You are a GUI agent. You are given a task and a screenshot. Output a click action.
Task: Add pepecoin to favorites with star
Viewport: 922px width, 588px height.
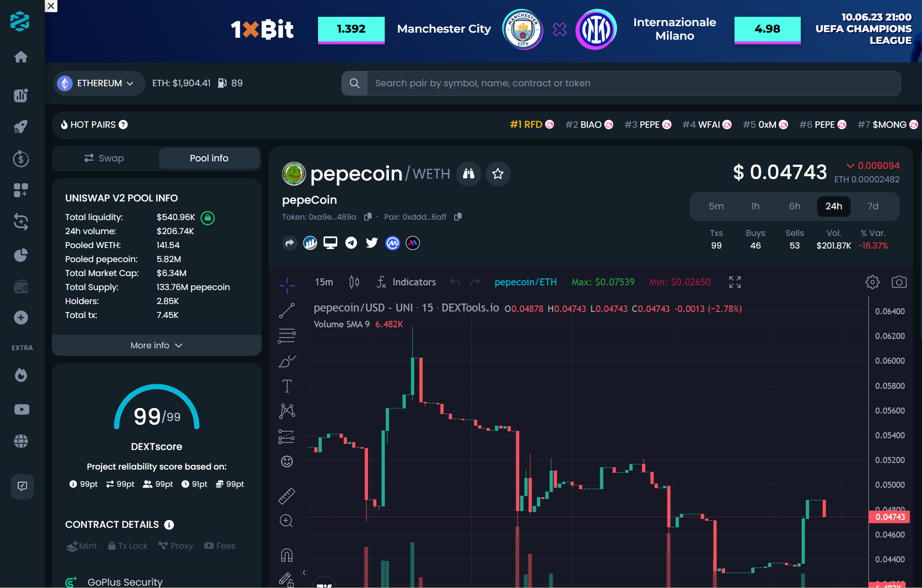498,174
